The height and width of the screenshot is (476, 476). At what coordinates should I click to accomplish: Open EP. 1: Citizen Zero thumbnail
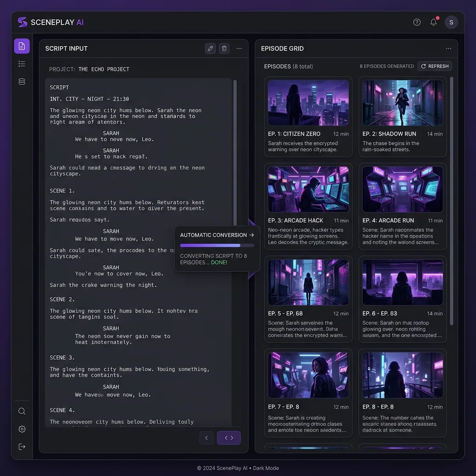[308, 103]
